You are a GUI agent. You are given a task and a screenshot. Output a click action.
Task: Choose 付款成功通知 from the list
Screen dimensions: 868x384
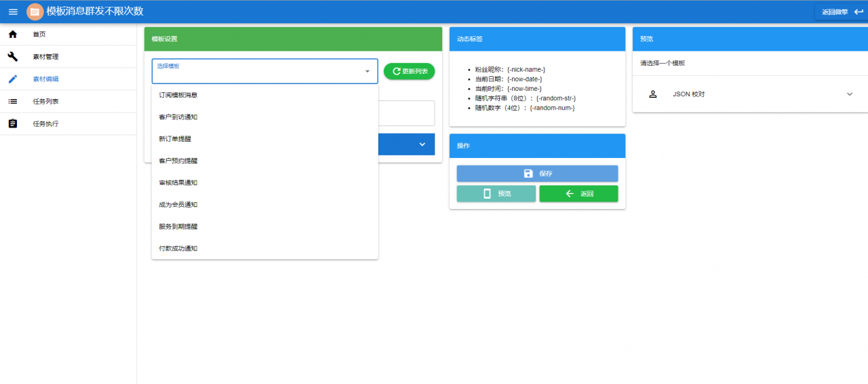coord(264,248)
